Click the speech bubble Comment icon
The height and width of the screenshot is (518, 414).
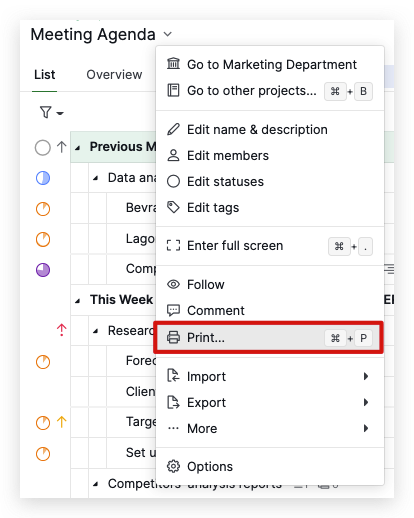[x=173, y=310]
